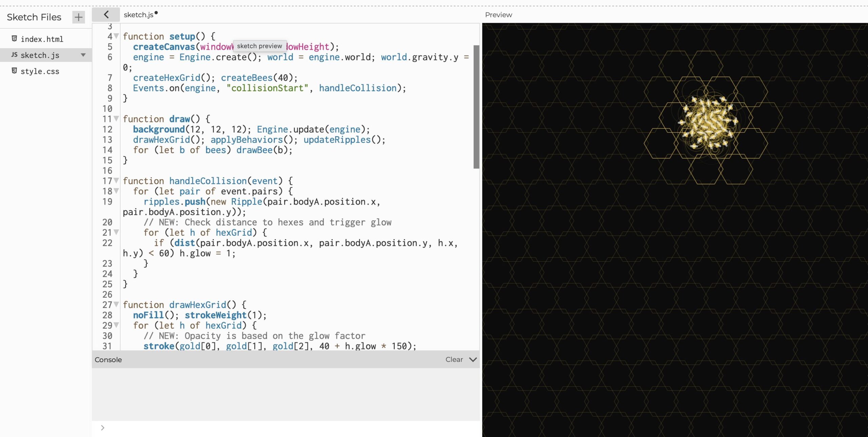Viewport: 868px width, 437px height.
Task: Click the code editor vertical scrollbar
Action: 476,107
